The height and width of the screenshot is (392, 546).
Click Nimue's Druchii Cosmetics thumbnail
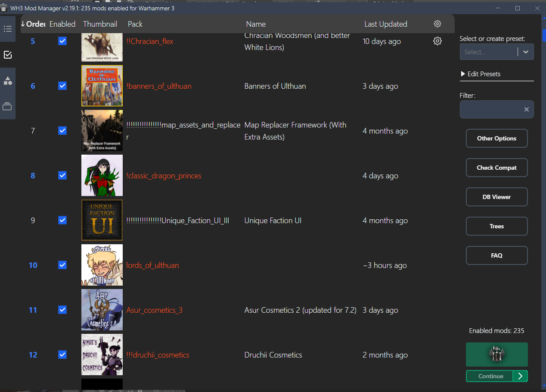pos(102,355)
